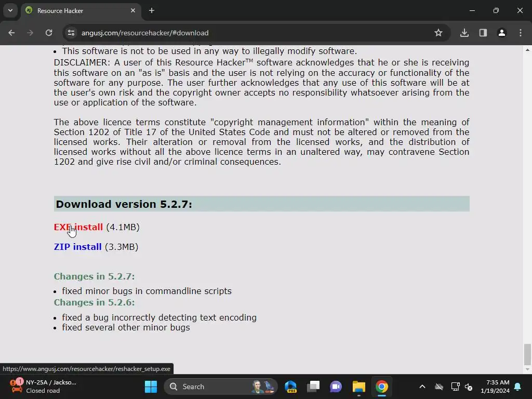Restore down the Chrome window
This screenshot has width=532, height=399.
tap(496, 10)
